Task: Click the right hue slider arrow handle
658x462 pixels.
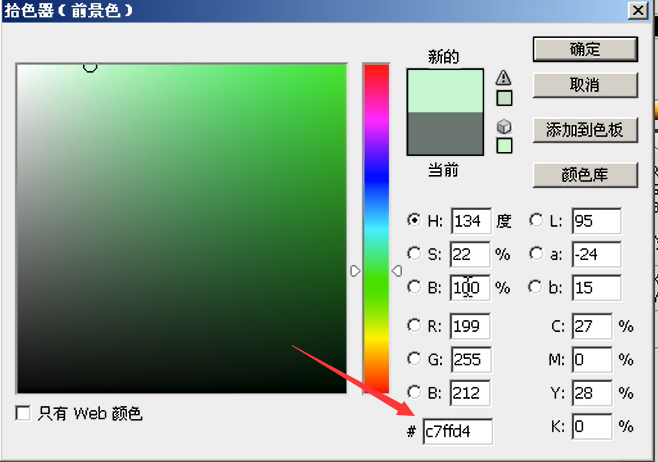Action: click(x=397, y=271)
